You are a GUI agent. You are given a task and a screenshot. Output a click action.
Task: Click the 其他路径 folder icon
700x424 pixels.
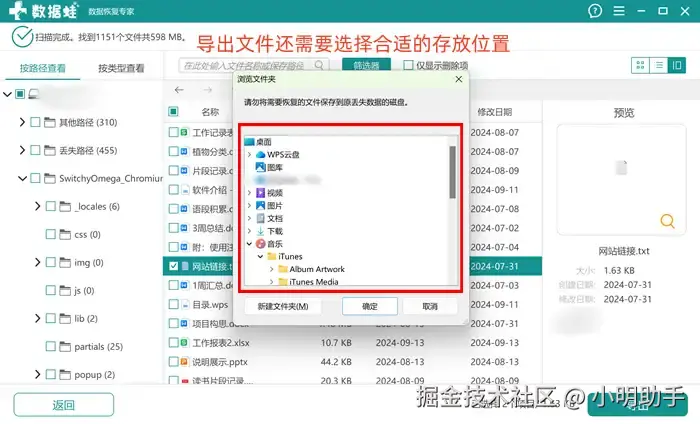[50, 122]
